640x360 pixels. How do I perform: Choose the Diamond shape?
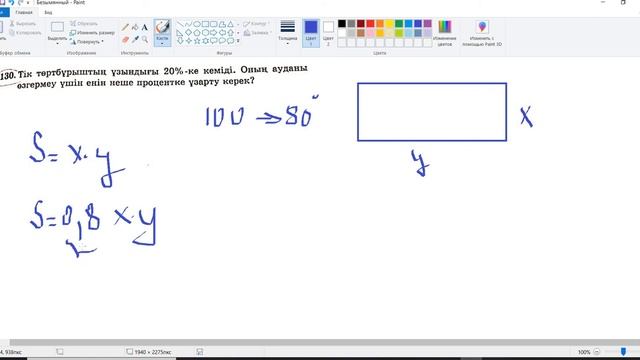(188, 33)
